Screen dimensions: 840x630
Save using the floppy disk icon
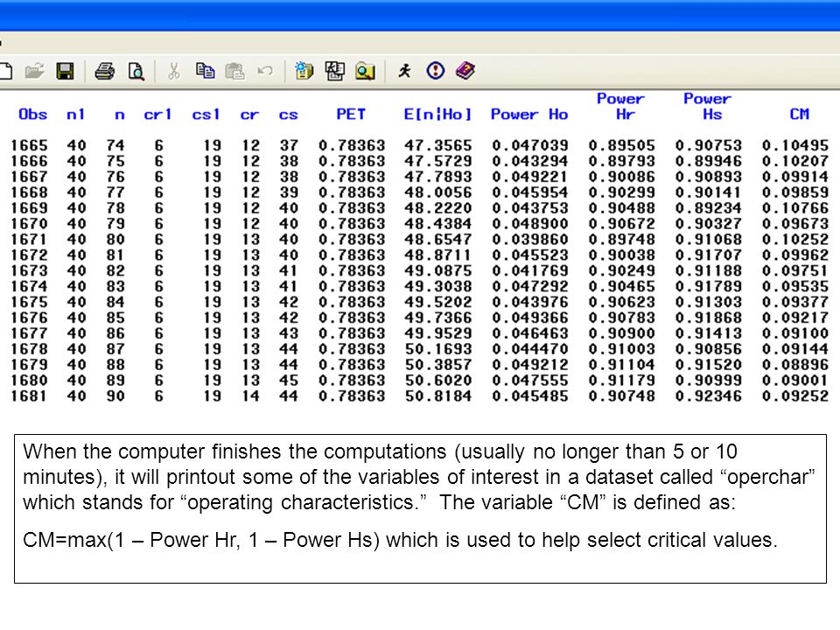[65, 71]
